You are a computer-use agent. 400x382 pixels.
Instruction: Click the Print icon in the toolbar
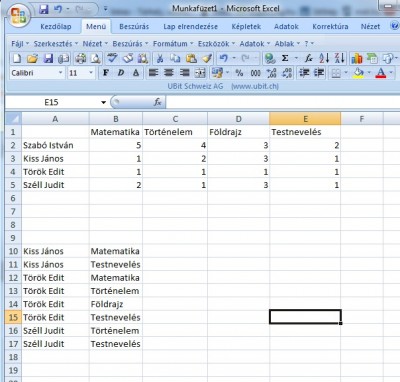80,58
